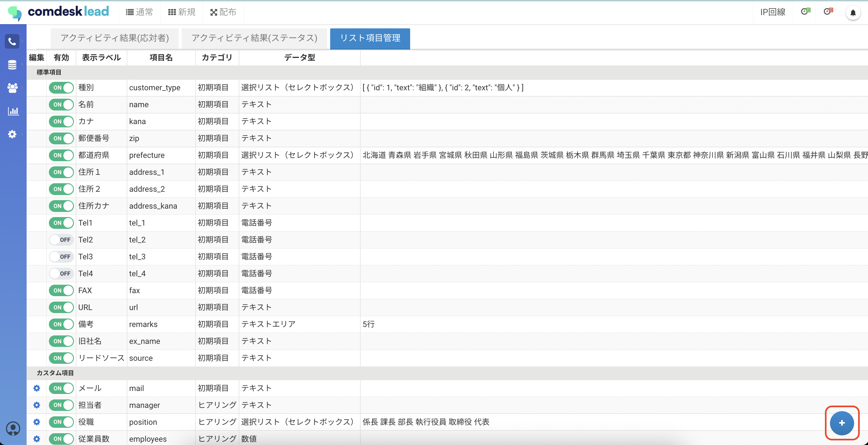868x445 pixels.
Task: Open the database section in the sidebar
Action: tap(12, 65)
